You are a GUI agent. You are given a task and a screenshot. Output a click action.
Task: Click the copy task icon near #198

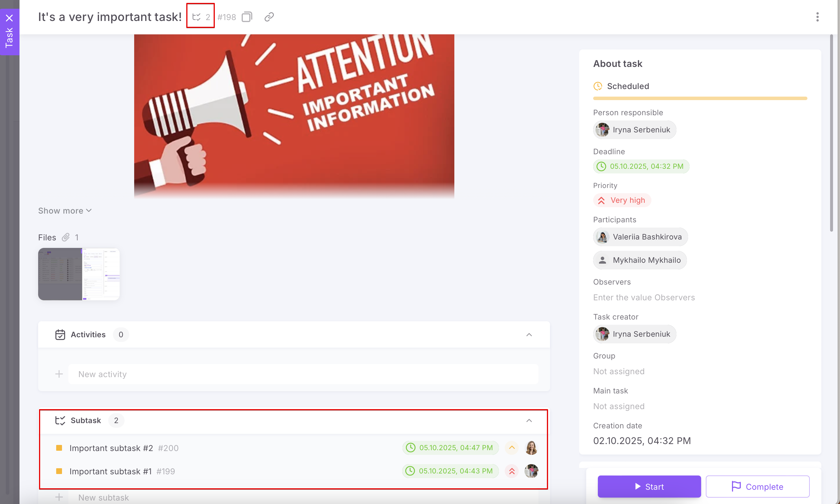pyautogui.click(x=247, y=17)
